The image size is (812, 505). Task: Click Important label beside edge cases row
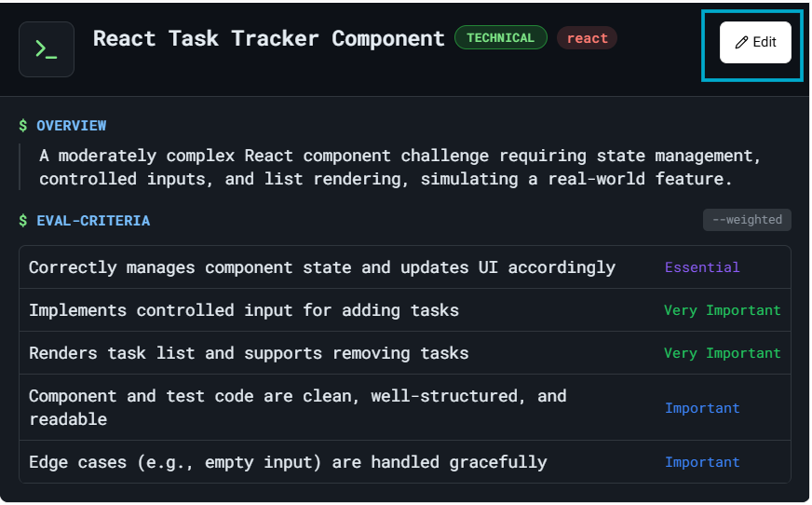click(x=702, y=462)
